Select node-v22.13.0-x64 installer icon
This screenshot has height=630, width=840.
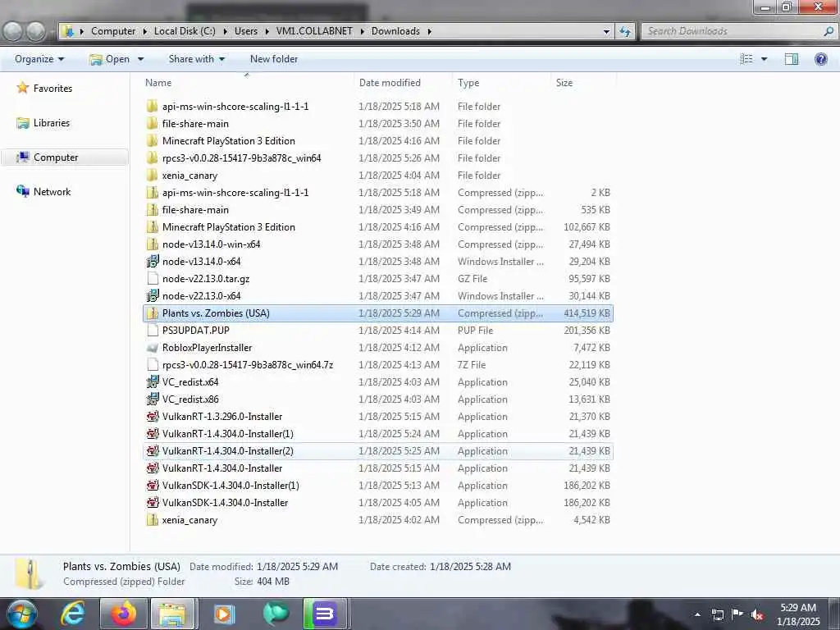point(153,295)
